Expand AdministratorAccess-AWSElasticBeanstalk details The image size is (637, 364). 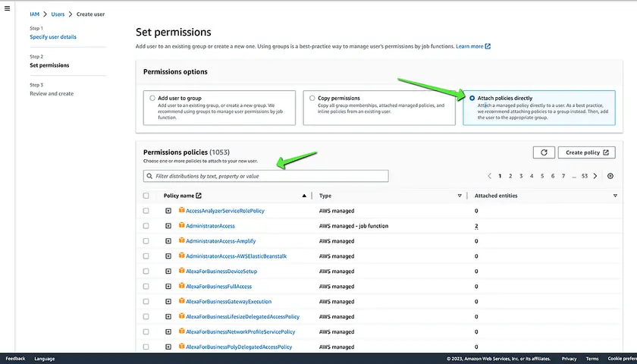coord(168,256)
